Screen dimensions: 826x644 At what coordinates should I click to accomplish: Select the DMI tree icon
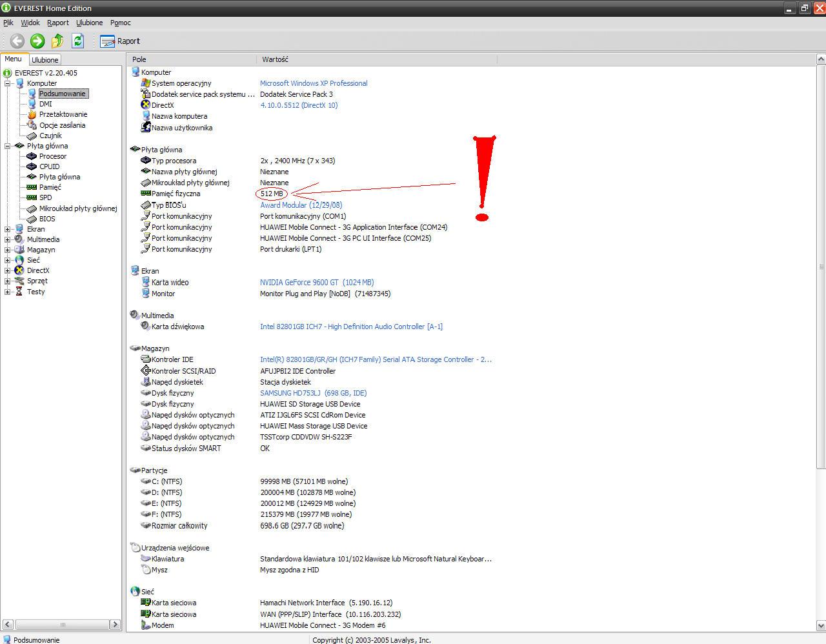click(x=32, y=104)
